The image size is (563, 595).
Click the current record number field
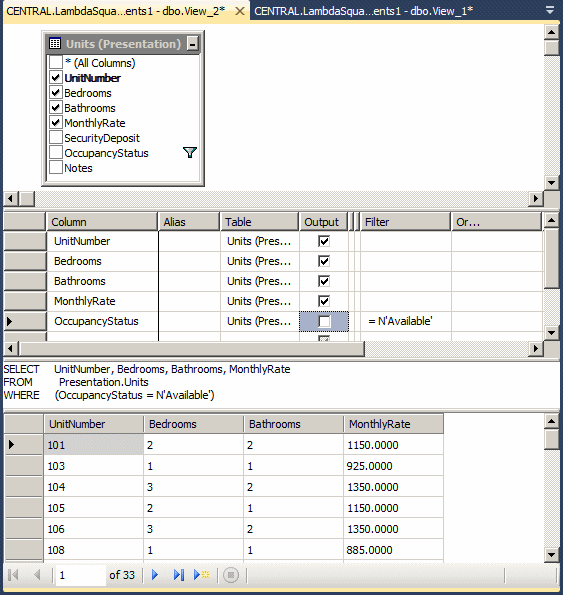pyautogui.click(x=80, y=575)
